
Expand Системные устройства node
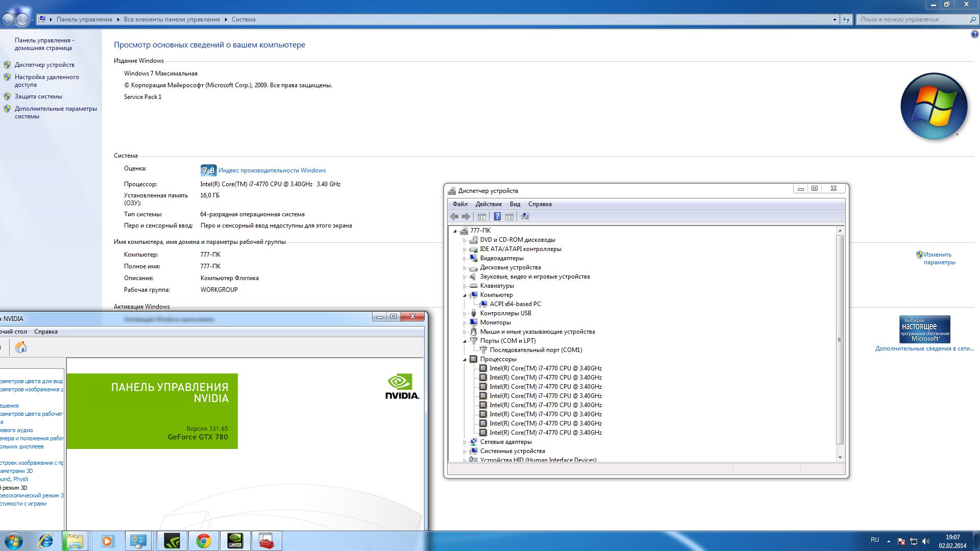pos(465,452)
